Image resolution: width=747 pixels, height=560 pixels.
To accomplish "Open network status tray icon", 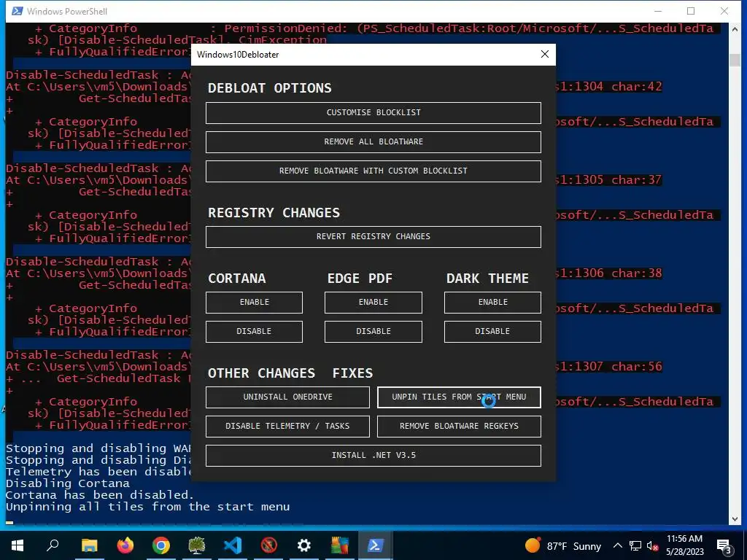I will [x=635, y=545].
